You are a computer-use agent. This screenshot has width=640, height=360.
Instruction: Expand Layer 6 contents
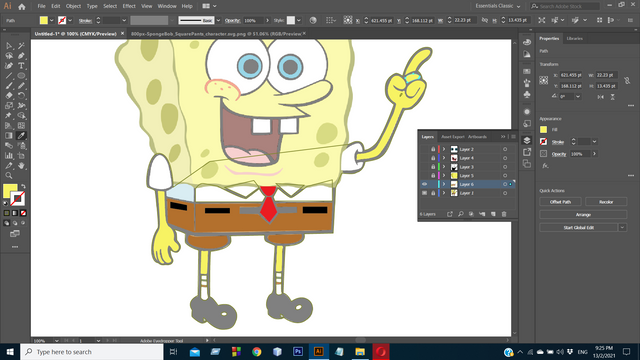pyautogui.click(x=444, y=184)
